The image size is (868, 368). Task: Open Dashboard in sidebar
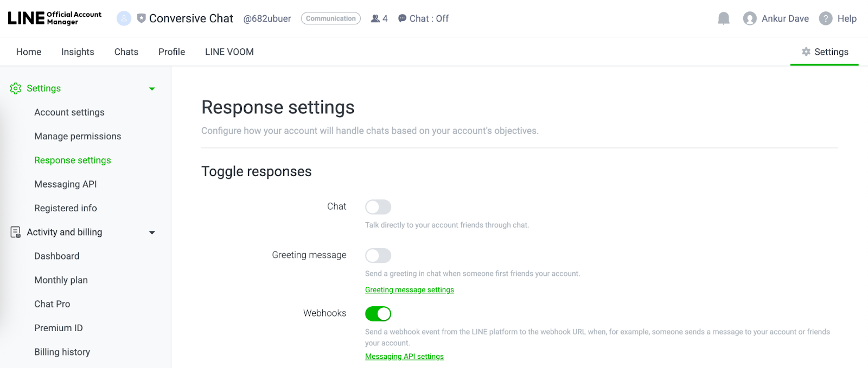57,256
